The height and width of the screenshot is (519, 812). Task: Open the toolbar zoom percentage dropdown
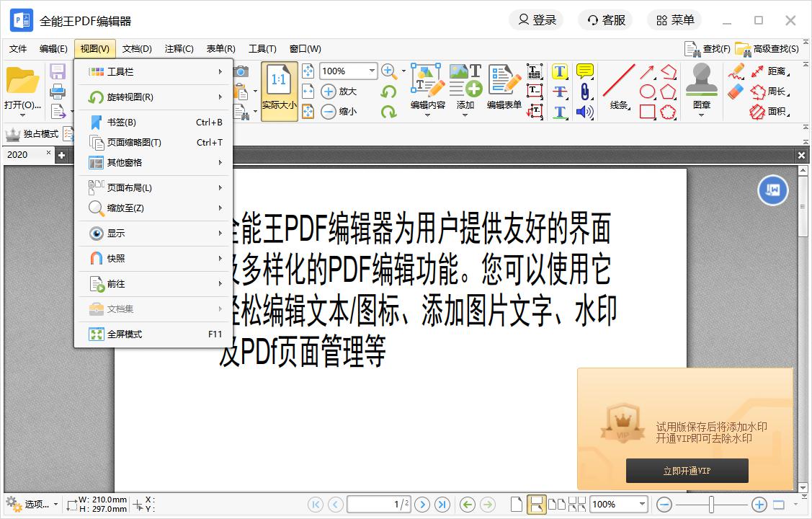tap(372, 71)
